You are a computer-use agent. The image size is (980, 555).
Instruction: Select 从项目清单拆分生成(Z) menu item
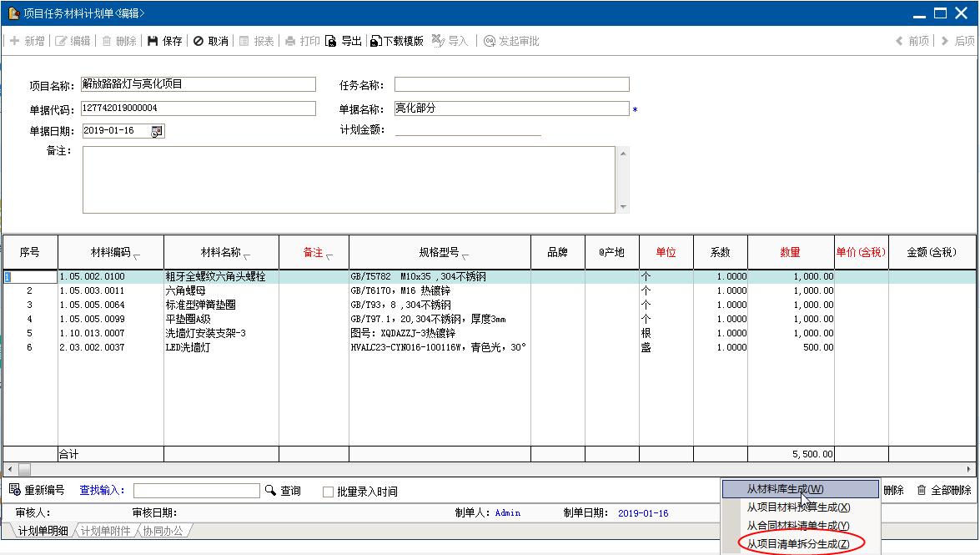798,544
